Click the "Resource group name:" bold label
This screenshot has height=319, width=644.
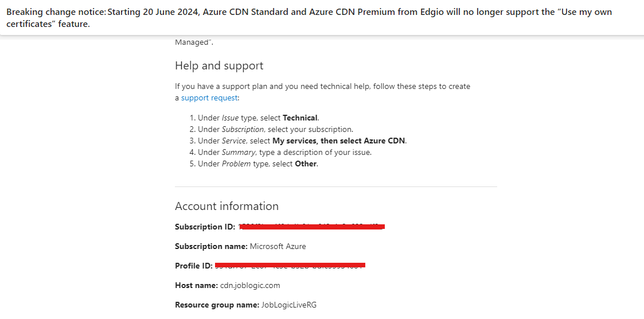click(x=217, y=305)
